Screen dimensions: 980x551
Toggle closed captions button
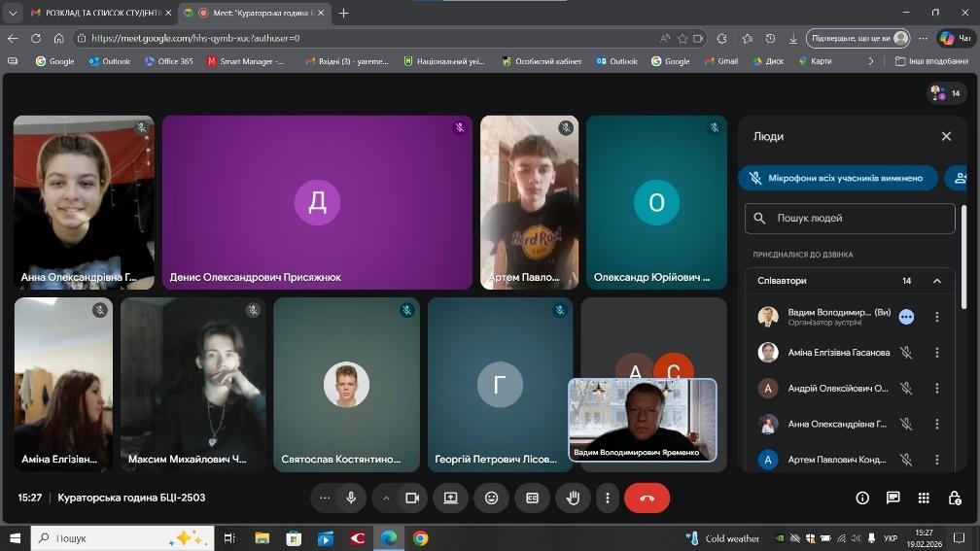533,498
